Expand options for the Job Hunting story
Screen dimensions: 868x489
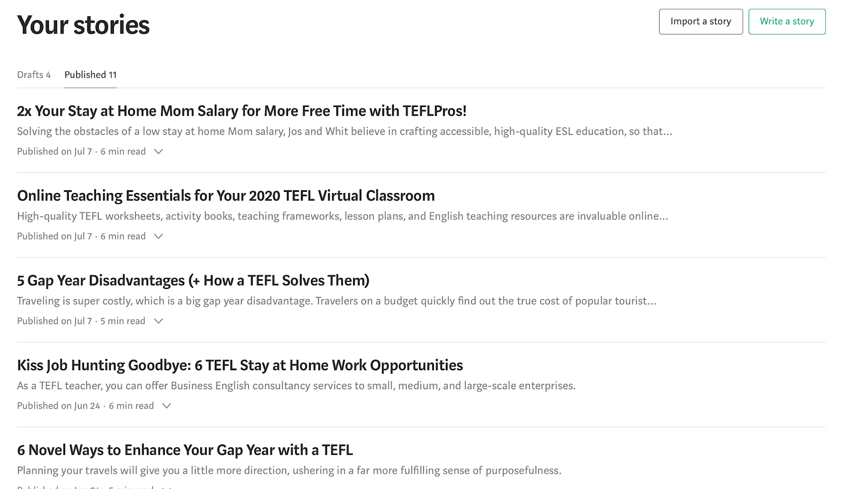coord(167,406)
